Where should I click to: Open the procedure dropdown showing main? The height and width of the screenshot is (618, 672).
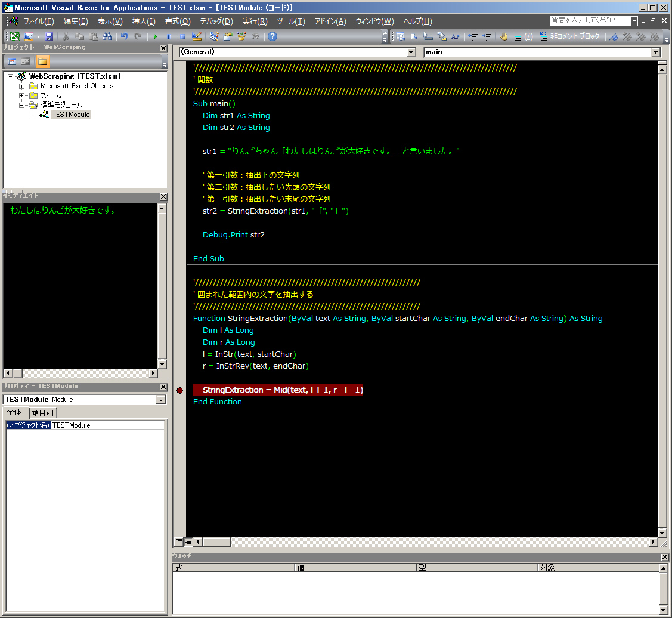[x=655, y=52]
